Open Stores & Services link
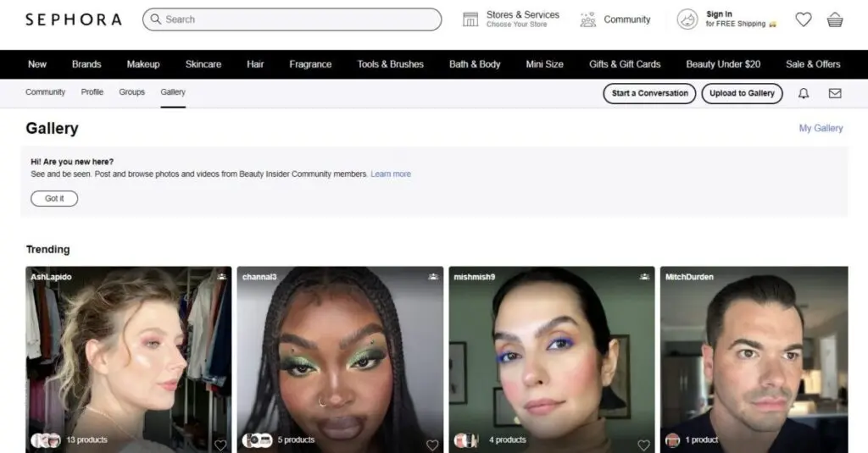This screenshot has height=453, width=868. point(522,19)
